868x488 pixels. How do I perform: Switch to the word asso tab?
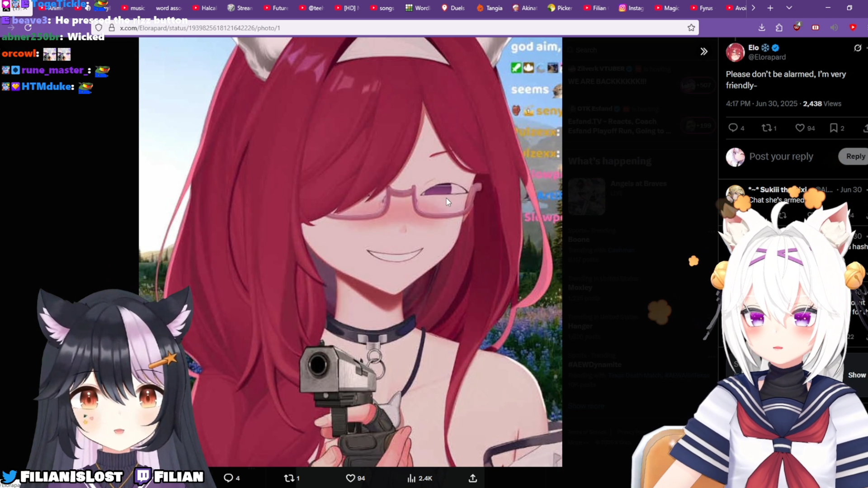pyautogui.click(x=168, y=8)
